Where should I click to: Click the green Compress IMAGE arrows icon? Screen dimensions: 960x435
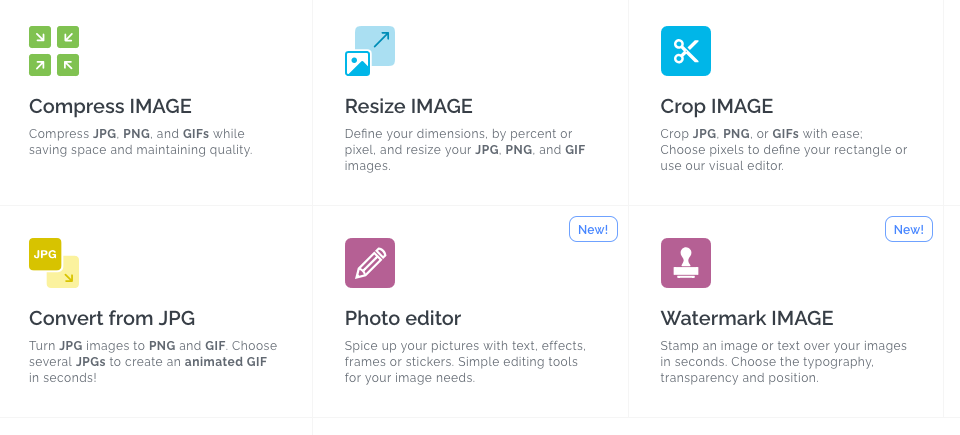point(54,51)
